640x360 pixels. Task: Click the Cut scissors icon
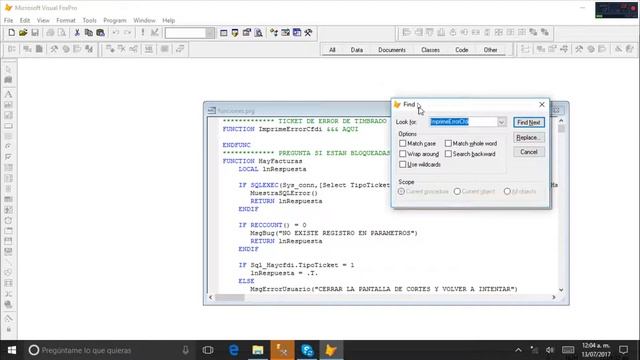click(x=77, y=33)
